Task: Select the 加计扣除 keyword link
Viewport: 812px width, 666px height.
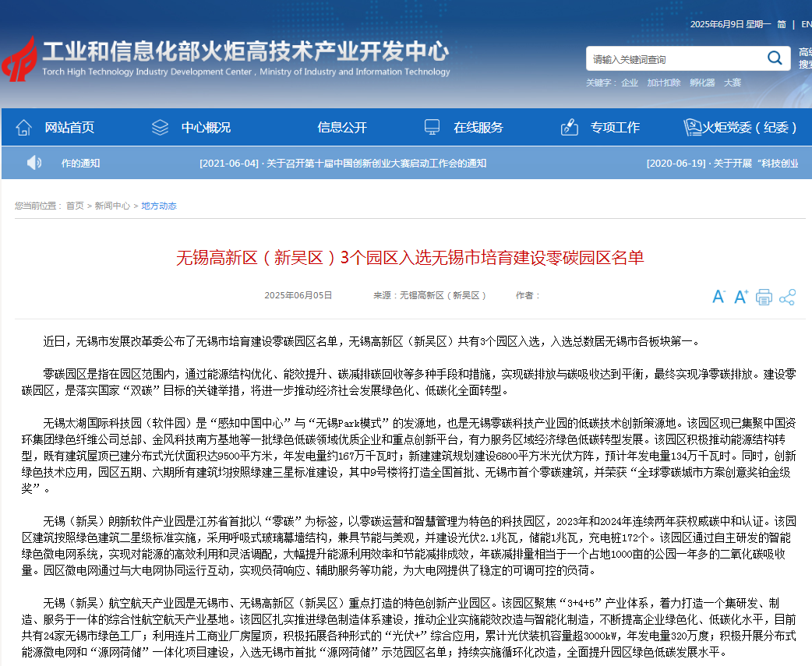Action: [x=663, y=83]
